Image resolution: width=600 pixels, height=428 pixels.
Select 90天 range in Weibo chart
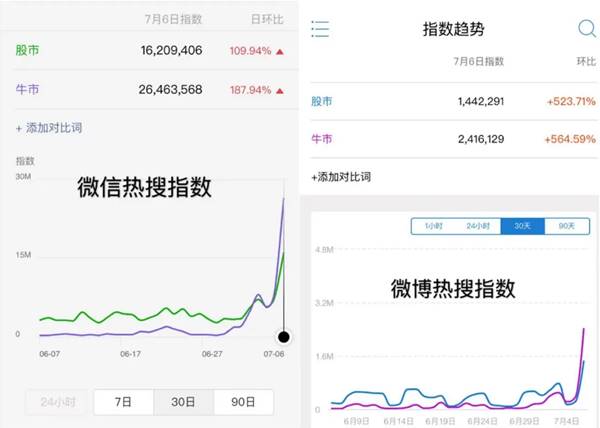(x=567, y=226)
